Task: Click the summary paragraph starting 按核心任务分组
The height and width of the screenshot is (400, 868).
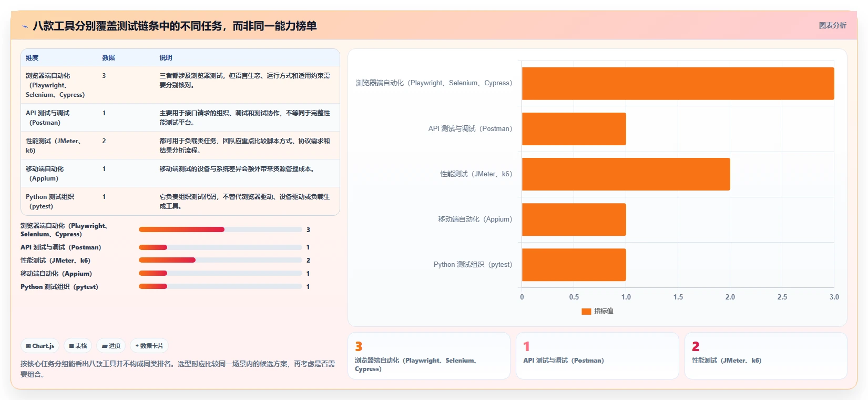Action: 178,369
